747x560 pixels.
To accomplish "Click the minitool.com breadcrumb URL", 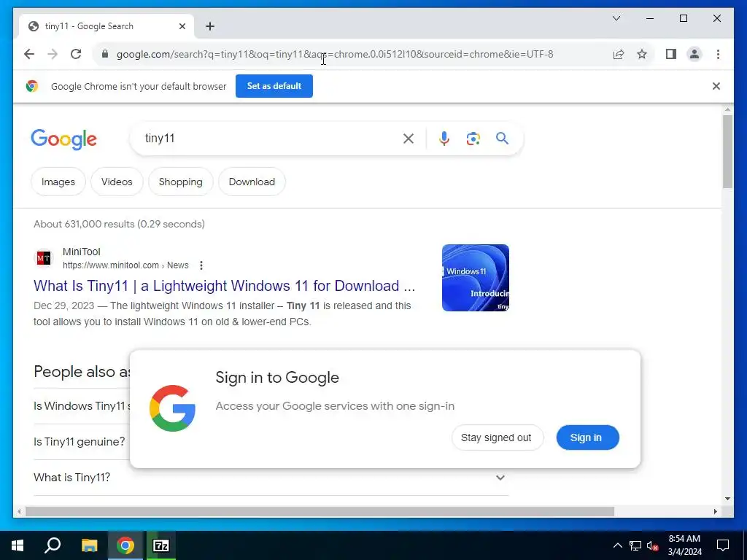I will [x=125, y=265].
